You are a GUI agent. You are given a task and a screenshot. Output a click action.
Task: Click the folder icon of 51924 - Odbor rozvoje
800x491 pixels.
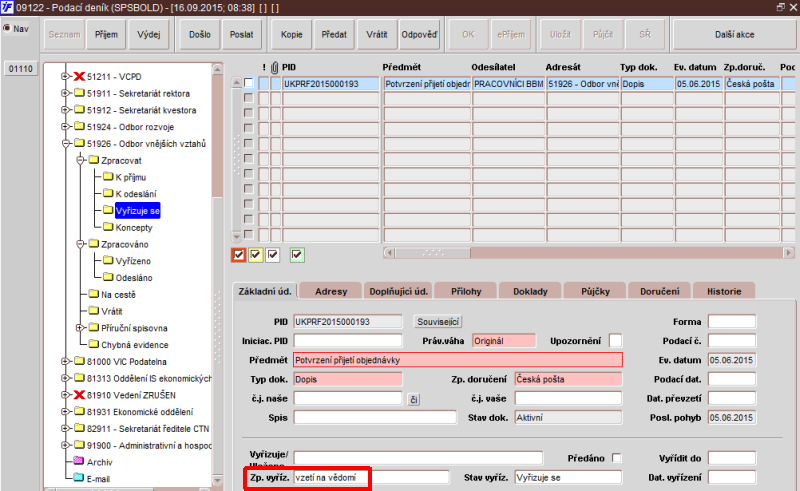click(79, 127)
